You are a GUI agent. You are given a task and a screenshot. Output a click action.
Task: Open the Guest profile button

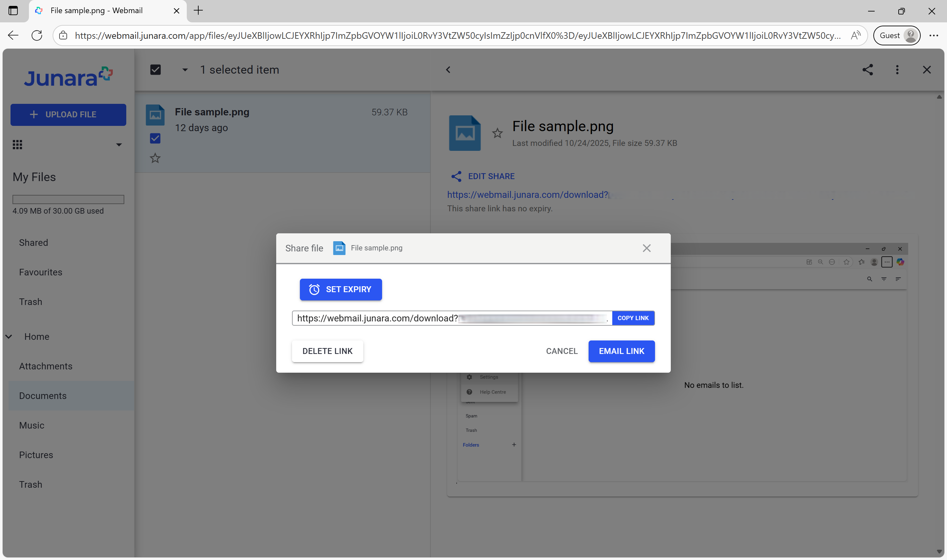(x=897, y=35)
